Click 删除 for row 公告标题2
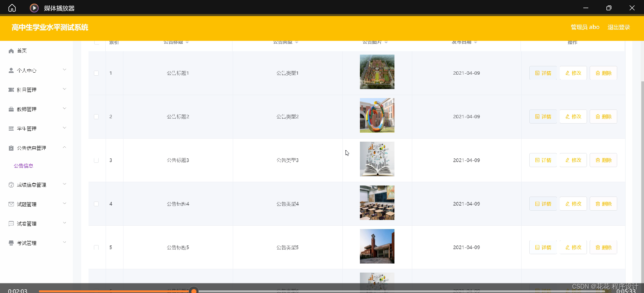Viewport: 644px width, 293px height. click(603, 117)
